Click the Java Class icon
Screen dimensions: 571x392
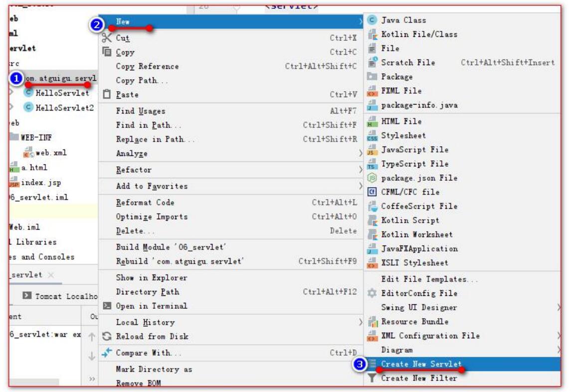click(372, 20)
